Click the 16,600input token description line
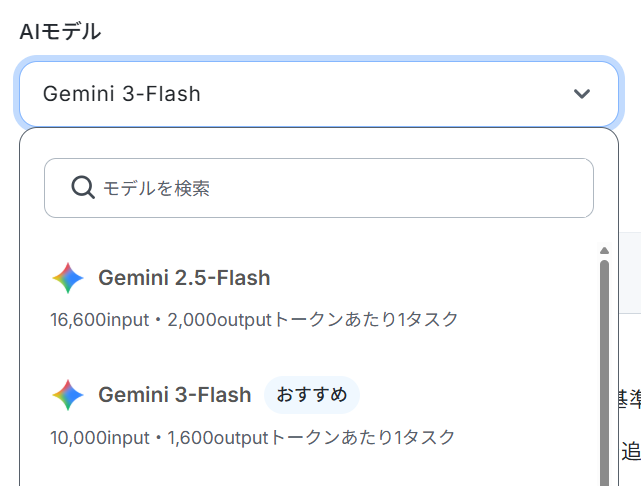This screenshot has height=486, width=641. (x=254, y=319)
